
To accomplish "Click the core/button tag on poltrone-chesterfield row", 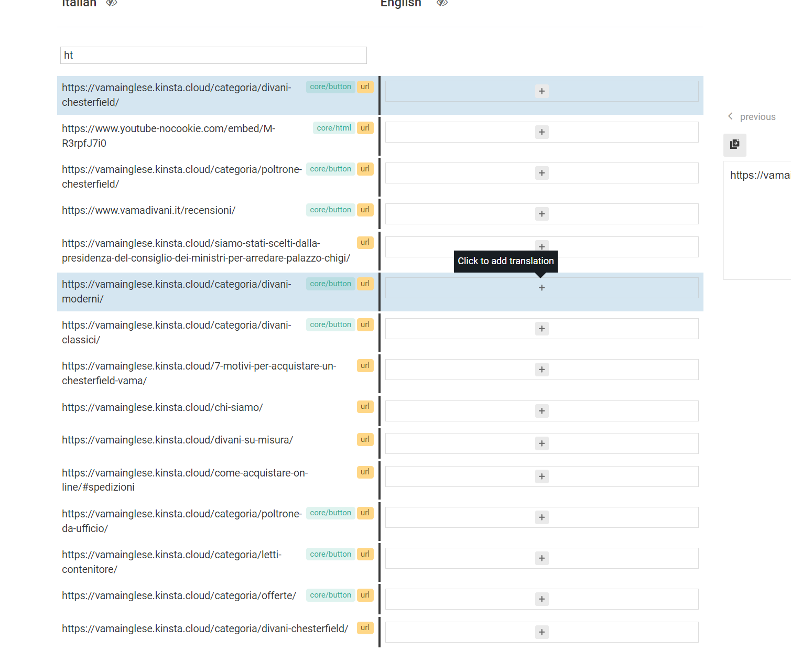I will 331,169.
